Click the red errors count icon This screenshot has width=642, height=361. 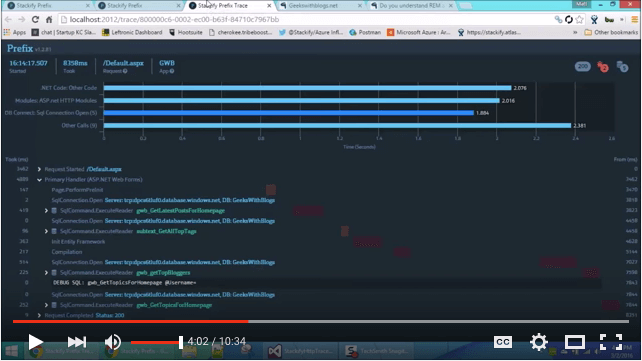[602, 67]
